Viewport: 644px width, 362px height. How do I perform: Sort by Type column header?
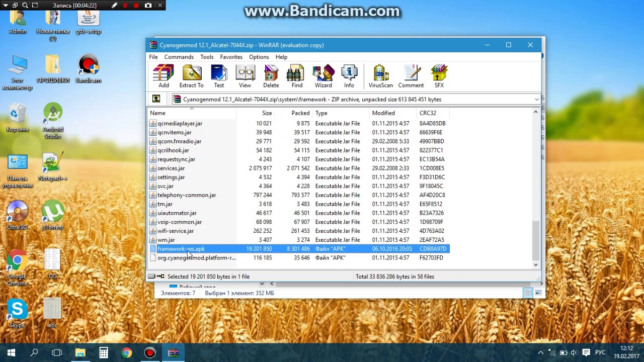[341, 113]
